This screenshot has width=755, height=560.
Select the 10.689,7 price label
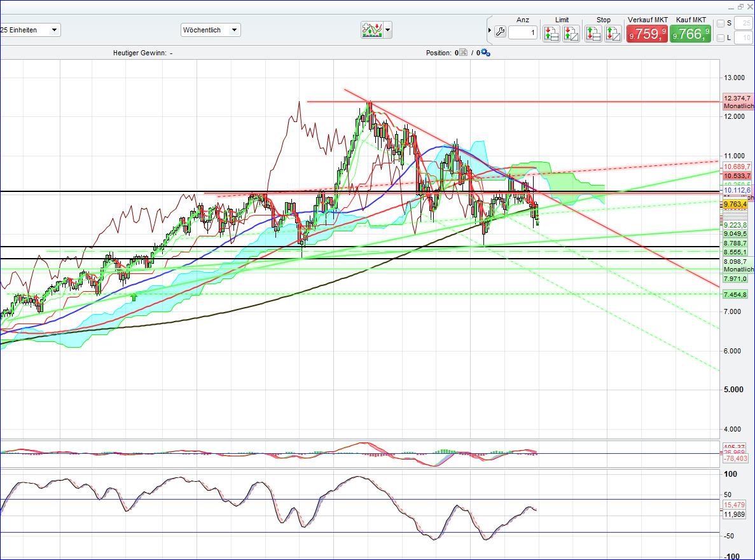[x=737, y=167]
